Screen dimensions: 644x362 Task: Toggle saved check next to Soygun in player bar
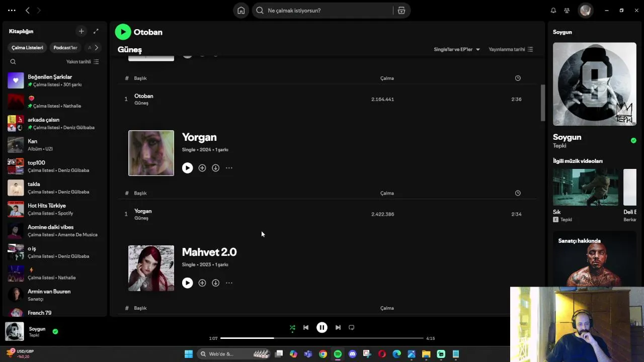pyautogui.click(x=55, y=331)
